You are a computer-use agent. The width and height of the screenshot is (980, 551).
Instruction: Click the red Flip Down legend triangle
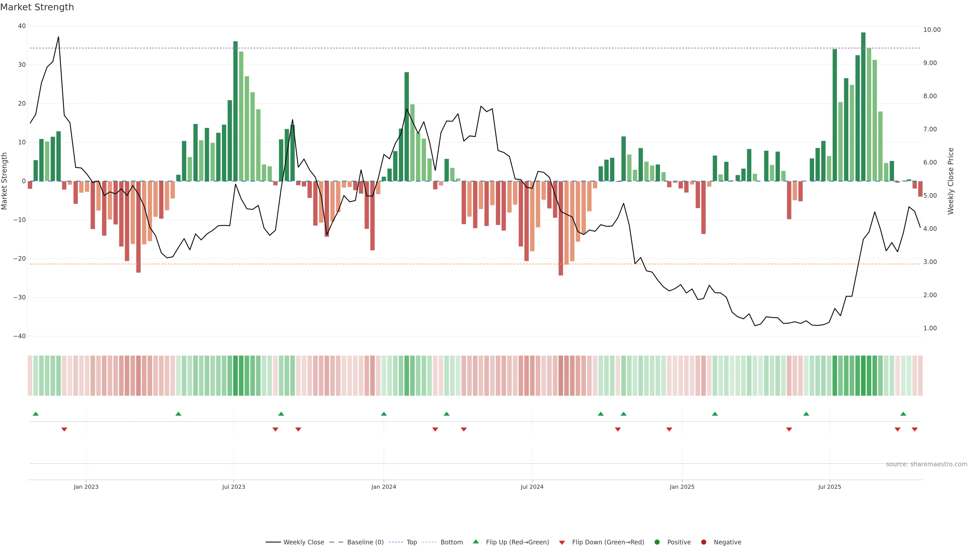[562, 543]
